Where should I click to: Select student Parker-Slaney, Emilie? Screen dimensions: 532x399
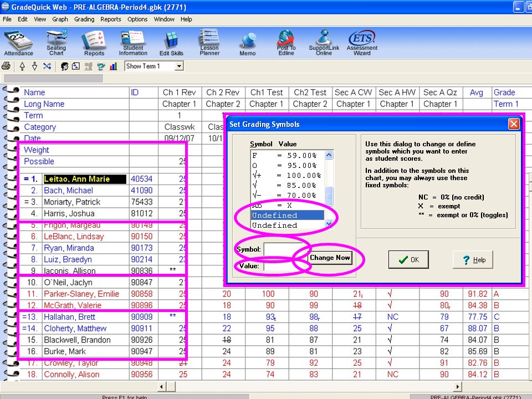coord(81,294)
